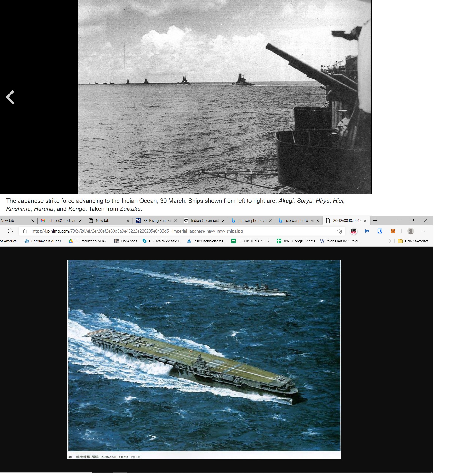Close the RE: Rising Sun tab
Image resolution: width=457 pixels, height=476 pixels.
coord(176,221)
